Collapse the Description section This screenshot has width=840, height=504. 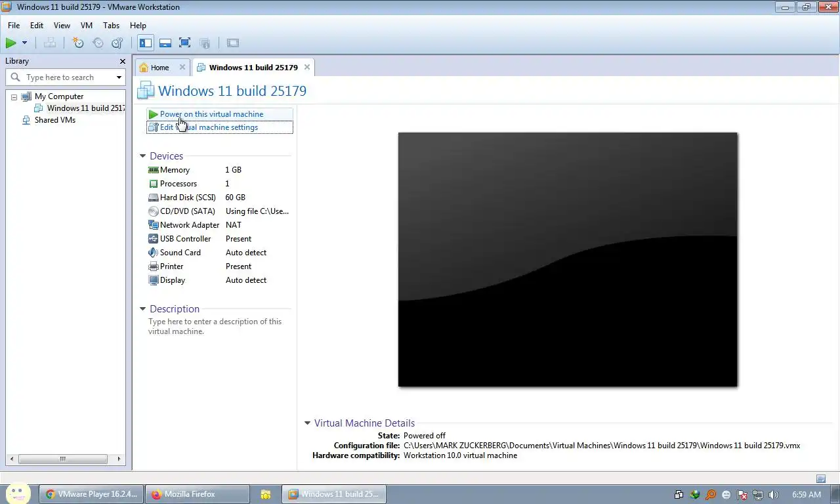click(143, 309)
